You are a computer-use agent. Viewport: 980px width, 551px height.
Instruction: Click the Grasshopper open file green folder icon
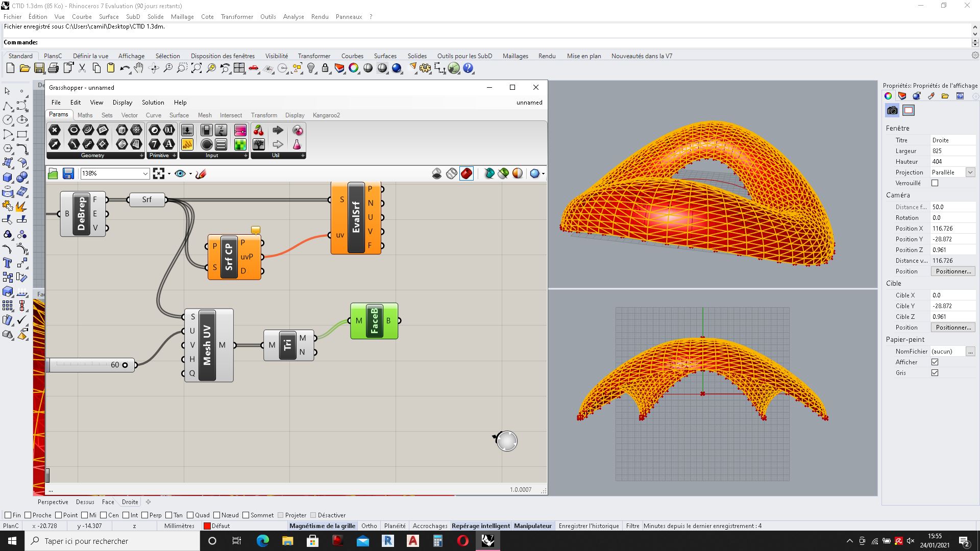(x=53, y=174)
